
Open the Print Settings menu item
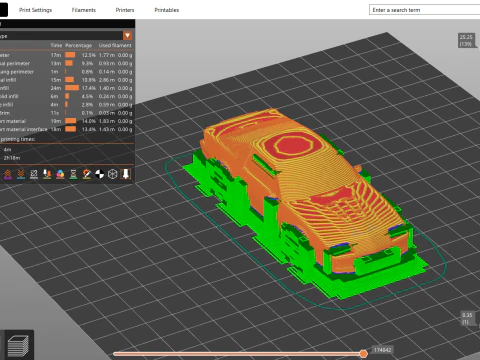pos(35,10)
